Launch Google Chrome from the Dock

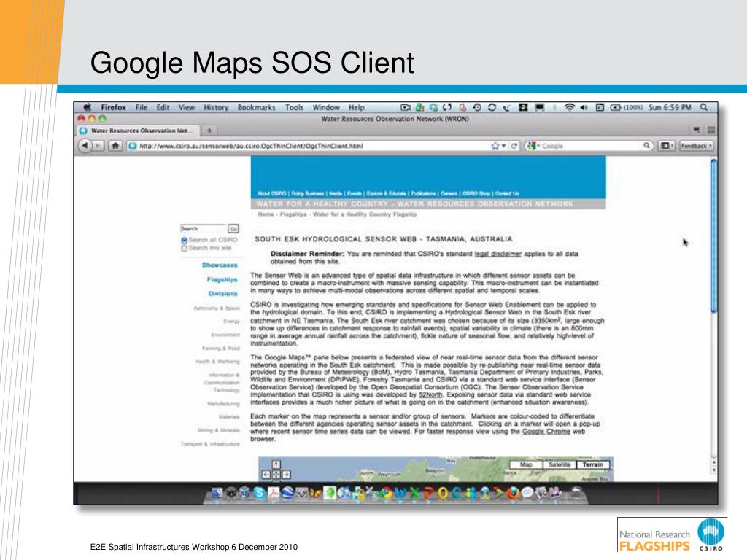[387, 493]
